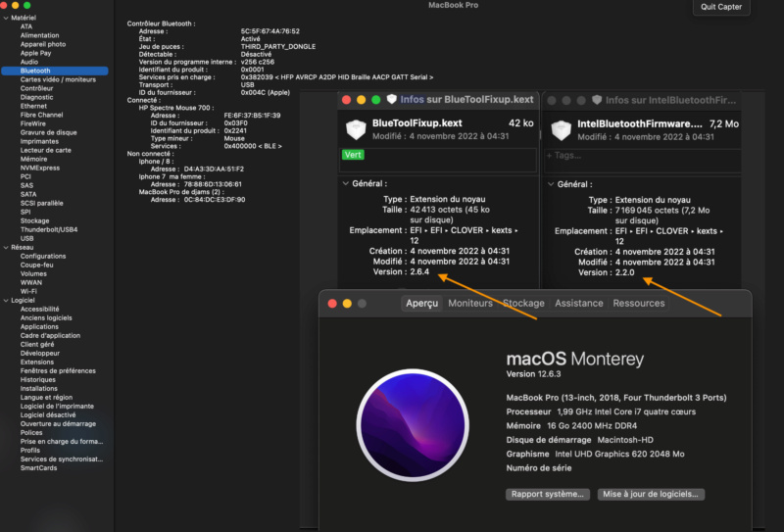
Task: Select Fibre Channel in the sidebar
Action: pos(41,115)
